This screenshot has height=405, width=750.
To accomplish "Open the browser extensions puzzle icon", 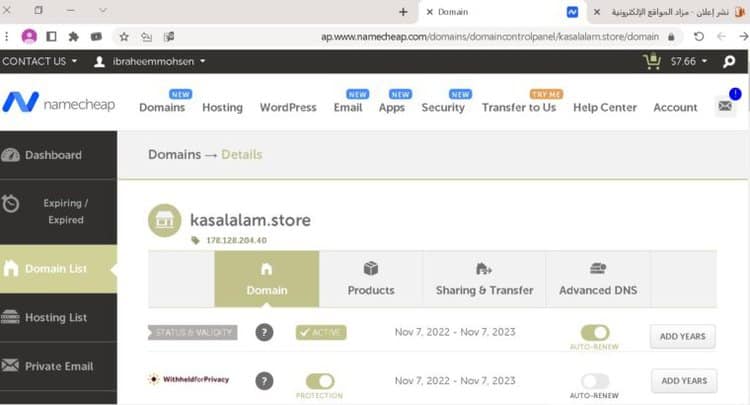I will pos(74,36).
